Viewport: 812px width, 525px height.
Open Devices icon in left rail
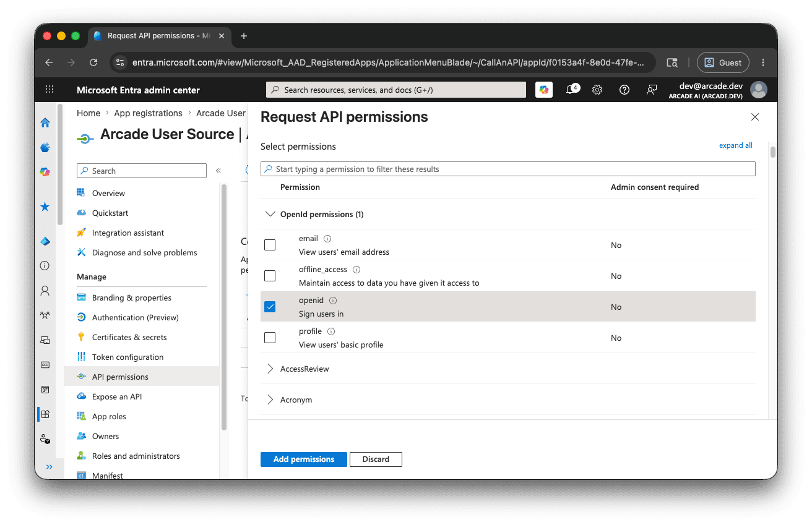[x=45, y=339]
